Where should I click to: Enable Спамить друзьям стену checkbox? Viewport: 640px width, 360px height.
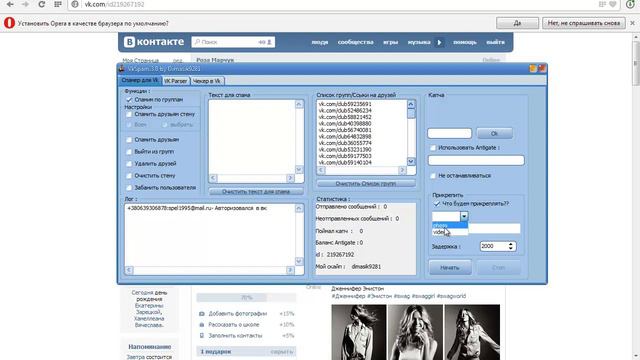[x=129, y=114]
